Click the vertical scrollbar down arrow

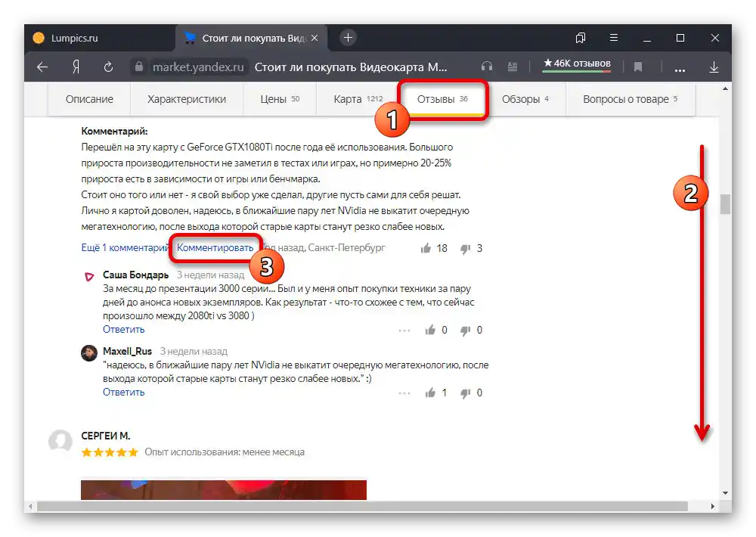[x=725, y=493]
